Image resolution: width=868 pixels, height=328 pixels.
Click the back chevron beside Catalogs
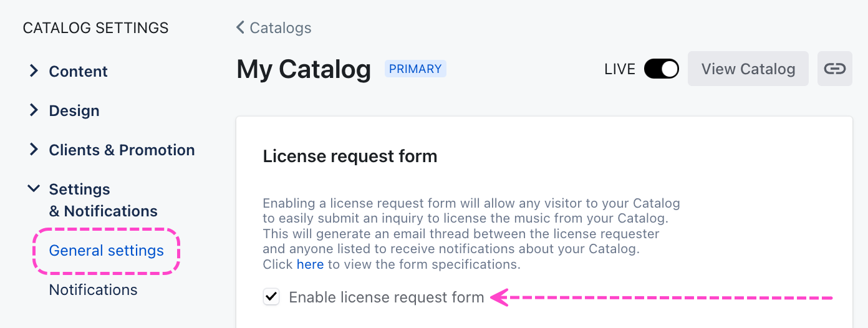pos(241,27)
